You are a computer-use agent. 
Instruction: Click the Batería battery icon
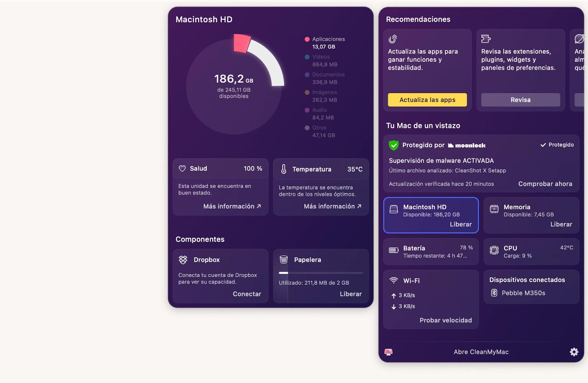click(394, 250)
